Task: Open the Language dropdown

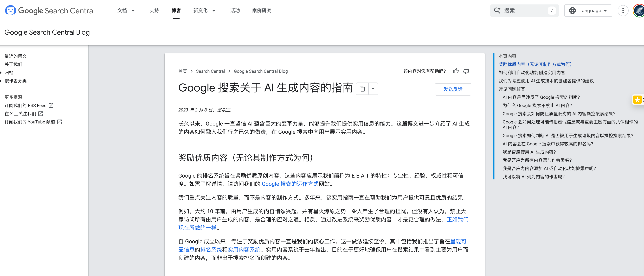Action: (588, 10)
